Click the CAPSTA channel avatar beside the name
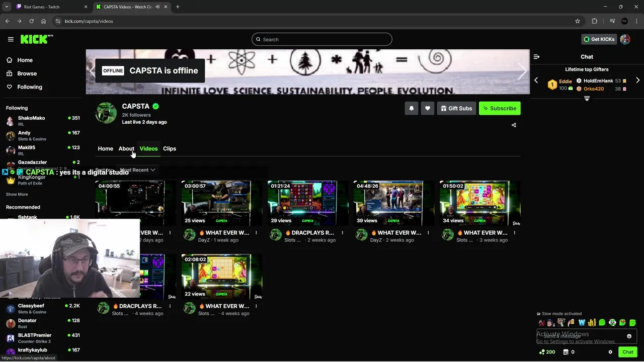644x362 pixels. click(106, 113)
